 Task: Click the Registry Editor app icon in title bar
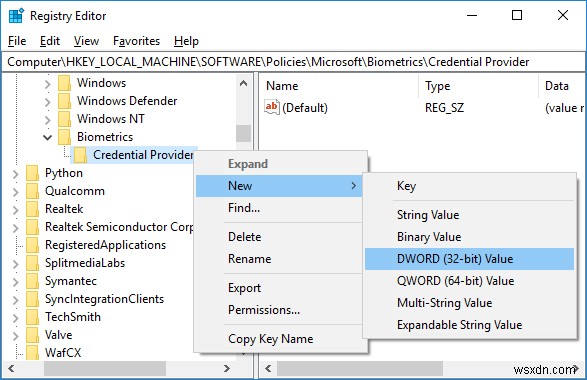tap(16, 16)
